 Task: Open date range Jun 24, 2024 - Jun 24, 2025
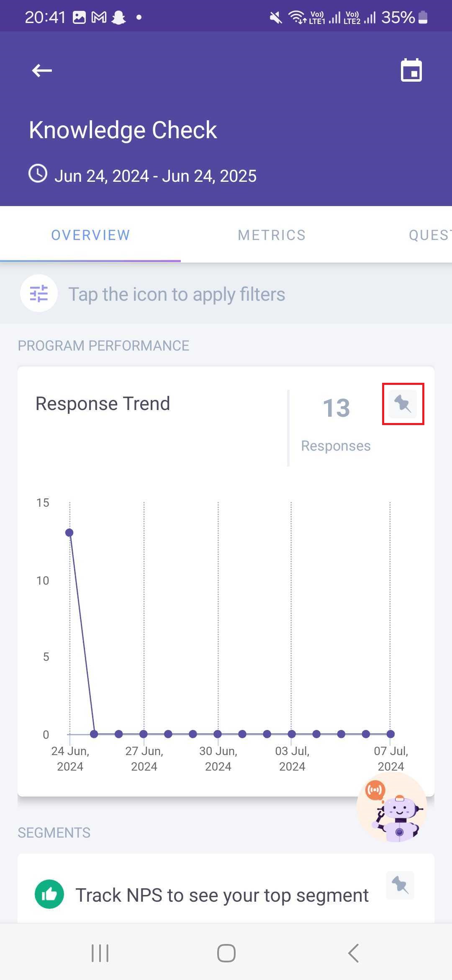coord(155,176)
